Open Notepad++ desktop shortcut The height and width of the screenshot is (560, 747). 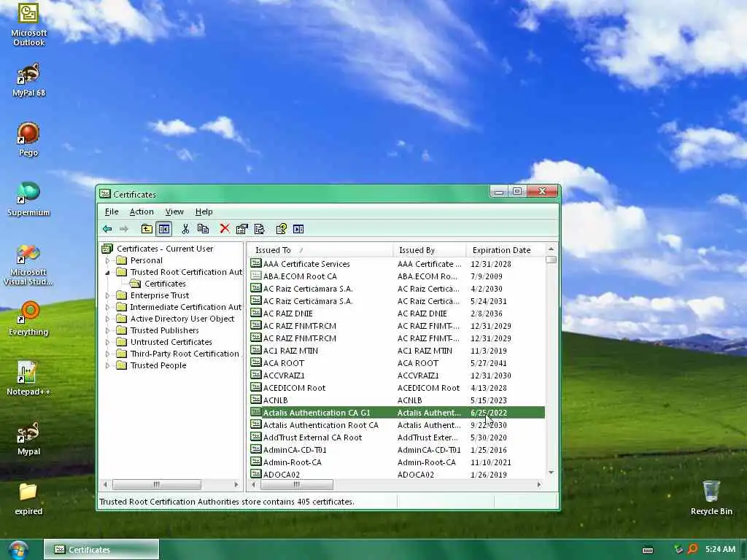click(x=28, y=378)
